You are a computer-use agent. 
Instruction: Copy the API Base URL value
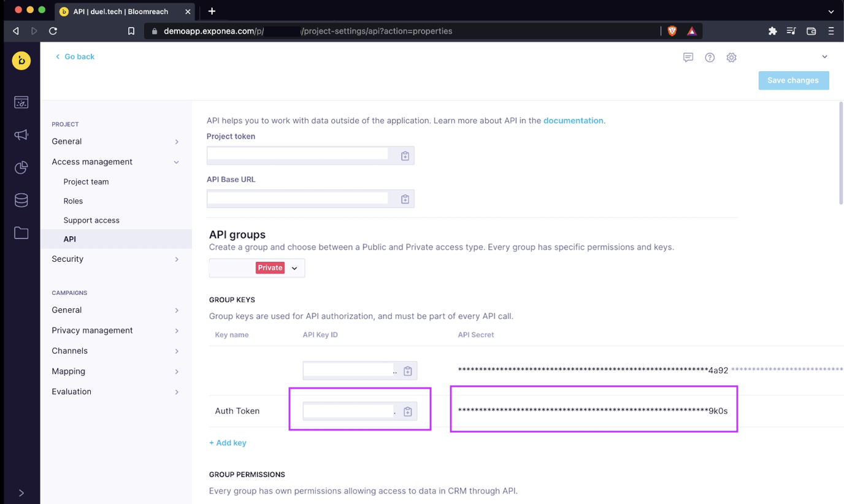point(405,199)
